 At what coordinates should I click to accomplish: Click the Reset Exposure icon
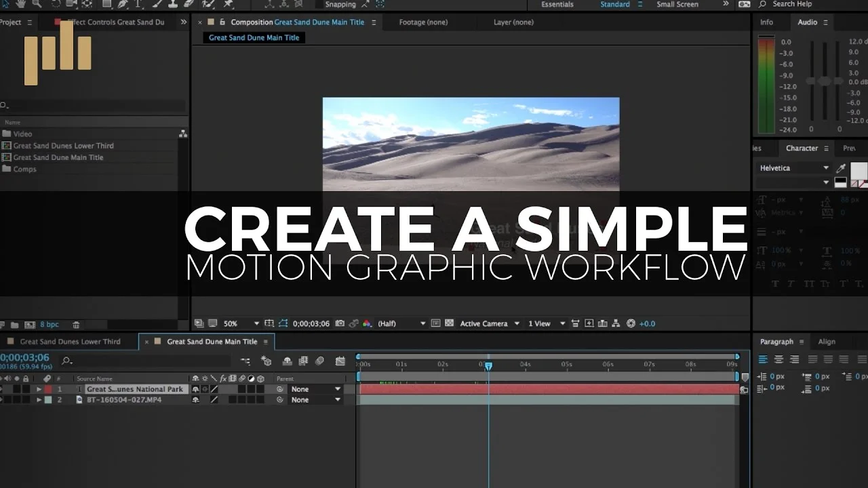pos(631,324)
